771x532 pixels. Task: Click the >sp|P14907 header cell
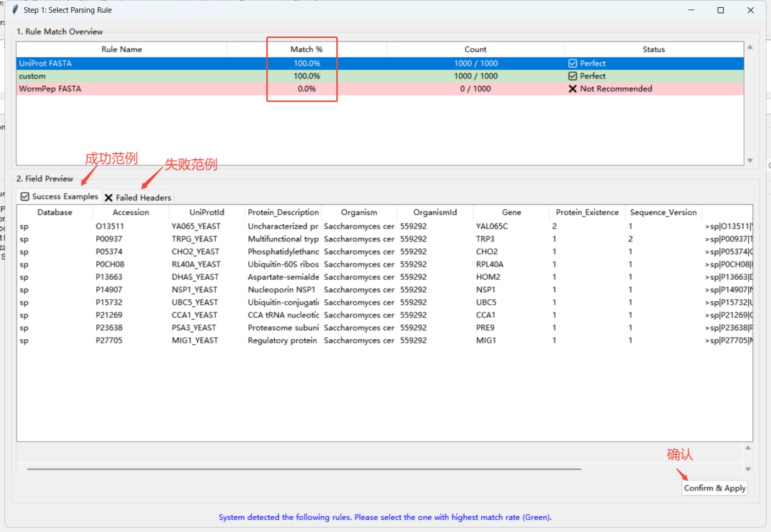728,290
